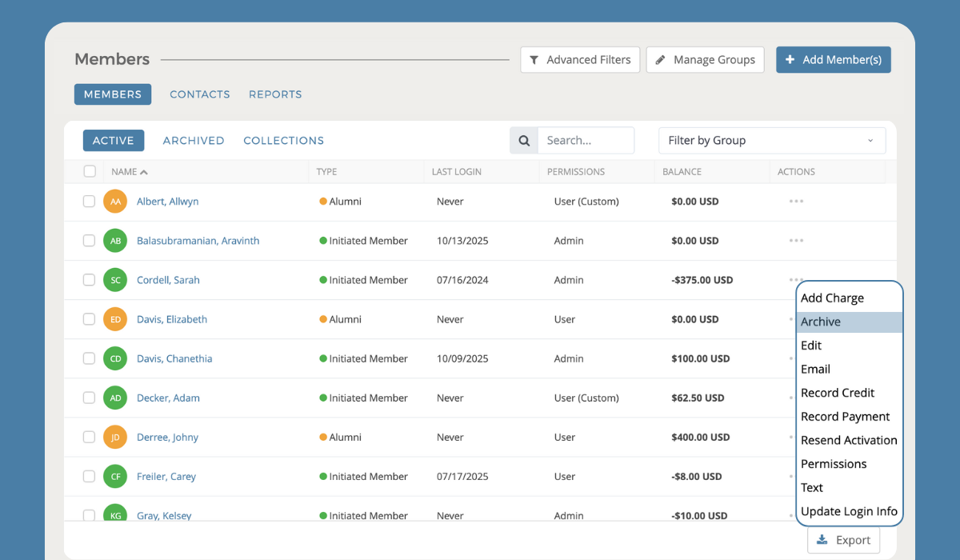Open the Collections sub-tab
Viewport: 960px width, 560px height.
(x=284, y=141)
